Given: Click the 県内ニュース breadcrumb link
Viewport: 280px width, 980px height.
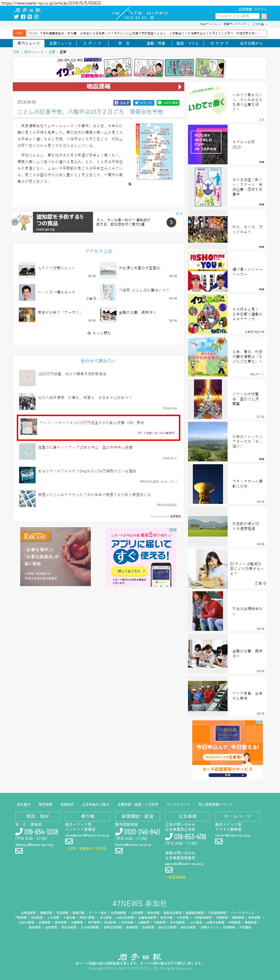Looking at the screenshot, I should 34,52.
